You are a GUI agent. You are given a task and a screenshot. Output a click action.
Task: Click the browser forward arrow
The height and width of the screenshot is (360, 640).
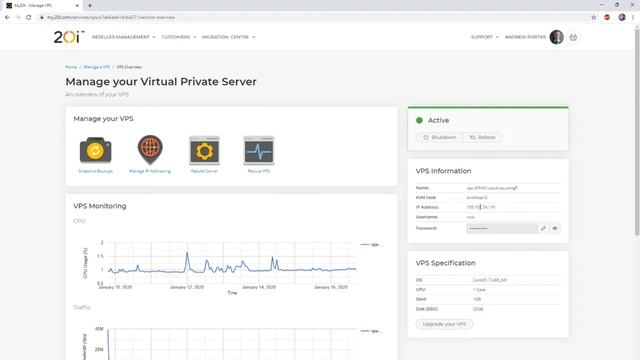pos(18,17)
